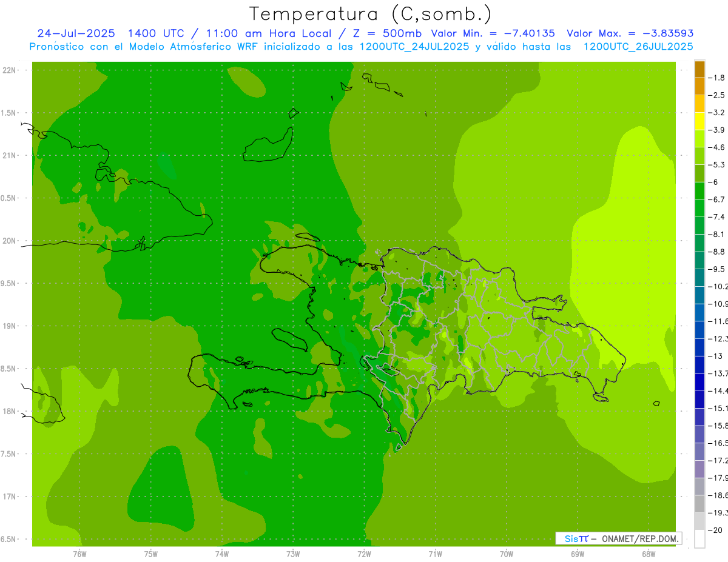
Task: Click the -13 colorbar value
Action: [715, 356]
